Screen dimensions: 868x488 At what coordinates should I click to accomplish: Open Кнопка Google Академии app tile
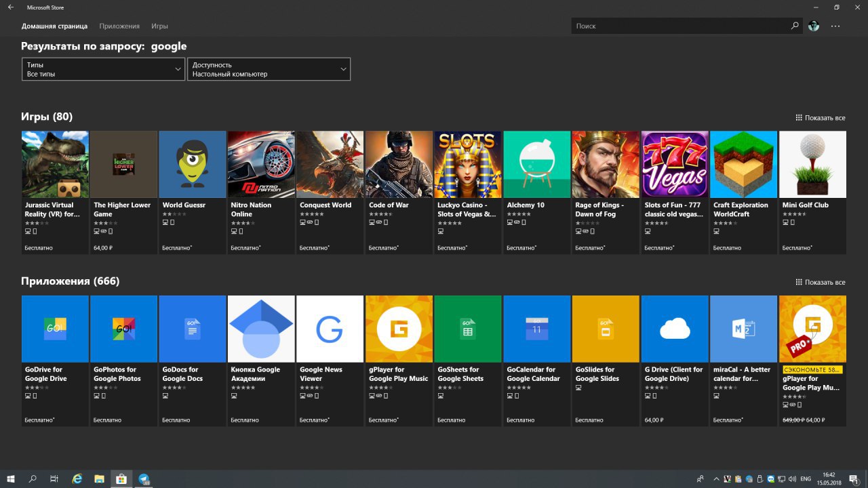pyautogui.click(x=262, y=361)
